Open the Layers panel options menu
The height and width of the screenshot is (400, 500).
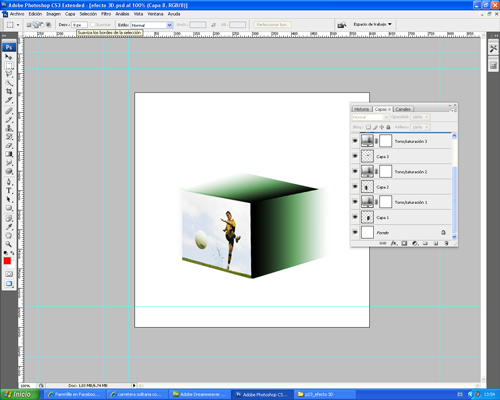[x=453, y=110]
